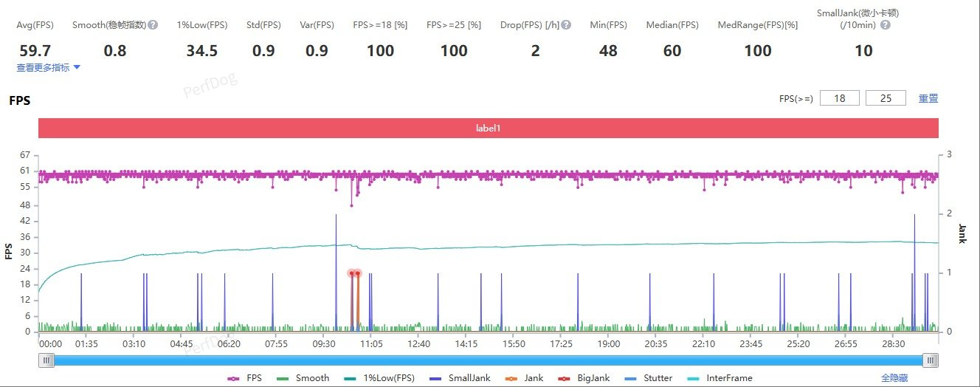Viewport: 980px width, 387px height.
Task: Expand the 查看更多指标 dropdown
Action: point(44,67)
